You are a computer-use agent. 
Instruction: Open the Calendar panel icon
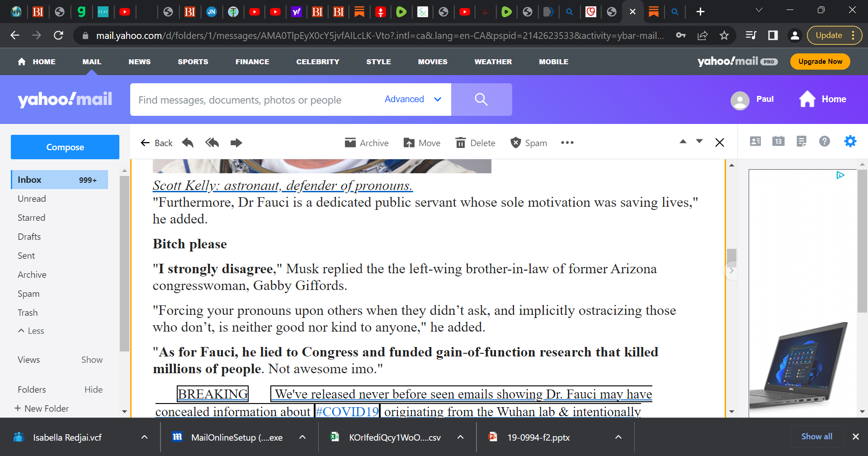click(x=778, y=142)
